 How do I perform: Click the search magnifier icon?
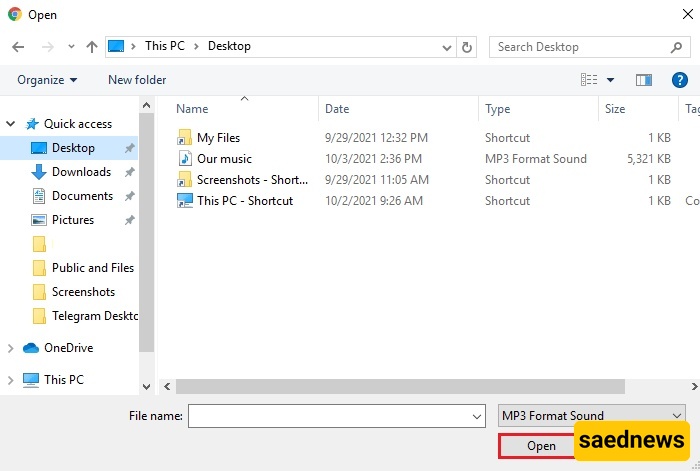click(x=676, y=47)
